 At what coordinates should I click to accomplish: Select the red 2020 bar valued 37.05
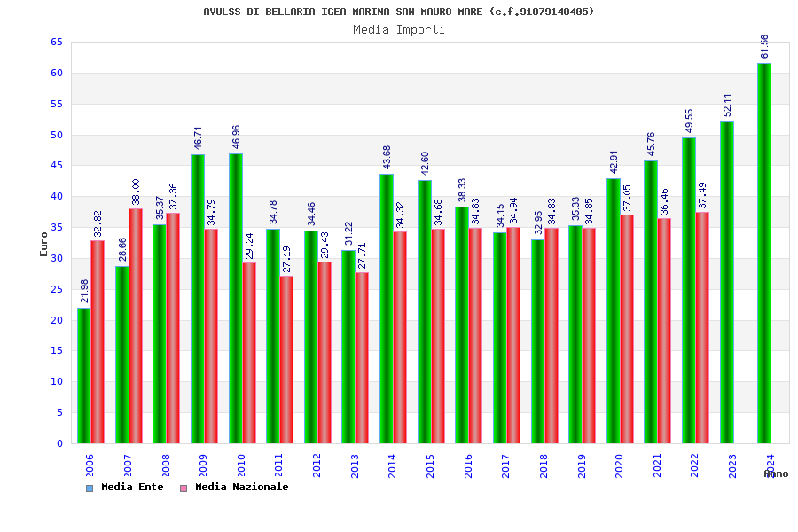click(627, 329)
